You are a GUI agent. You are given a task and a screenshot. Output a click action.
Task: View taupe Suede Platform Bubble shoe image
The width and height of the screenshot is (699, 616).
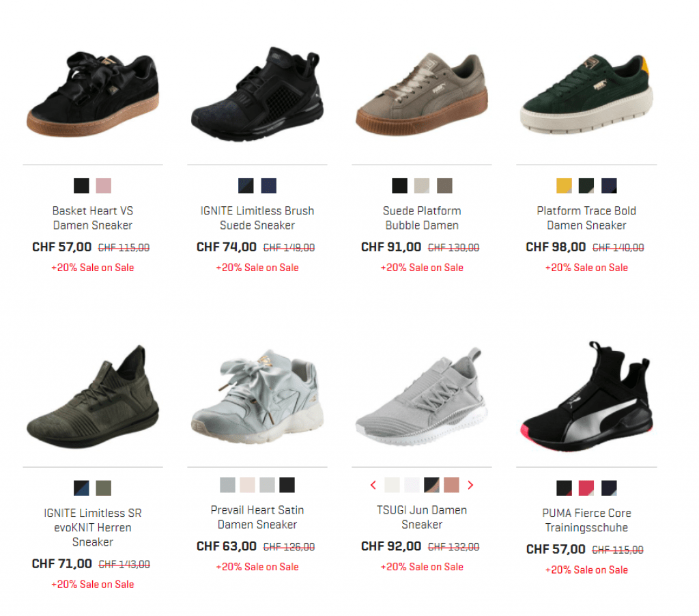[422, 94]
